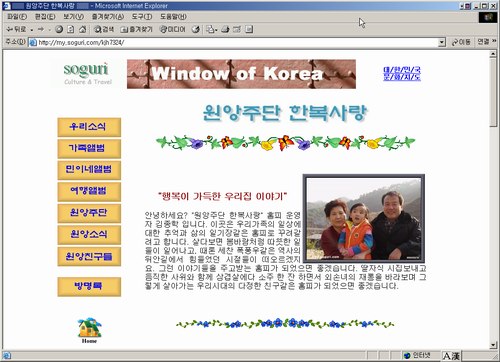Open the Favorites (즐겨찾기) toolbar button
This screenshot has width=500, height=362.
pos(136,29)
